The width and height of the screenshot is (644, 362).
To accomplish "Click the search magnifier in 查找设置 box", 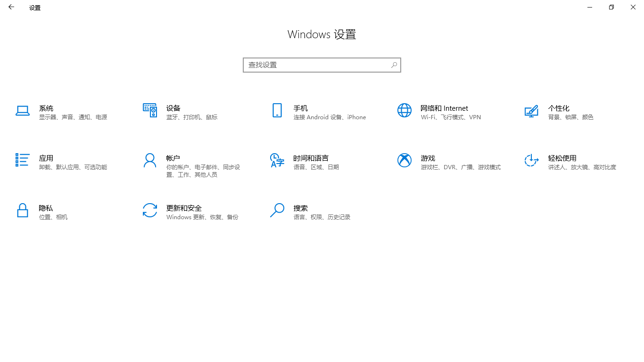I will 394,65.
